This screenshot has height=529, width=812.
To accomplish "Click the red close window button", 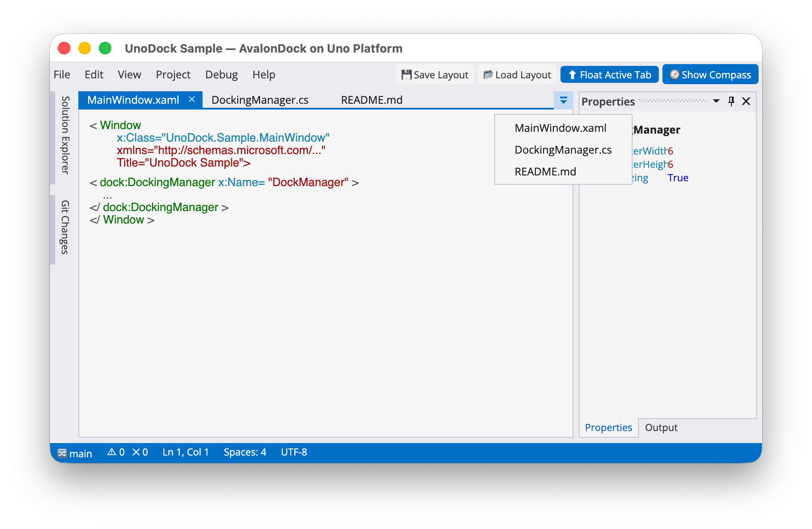I will coord(64,48).
